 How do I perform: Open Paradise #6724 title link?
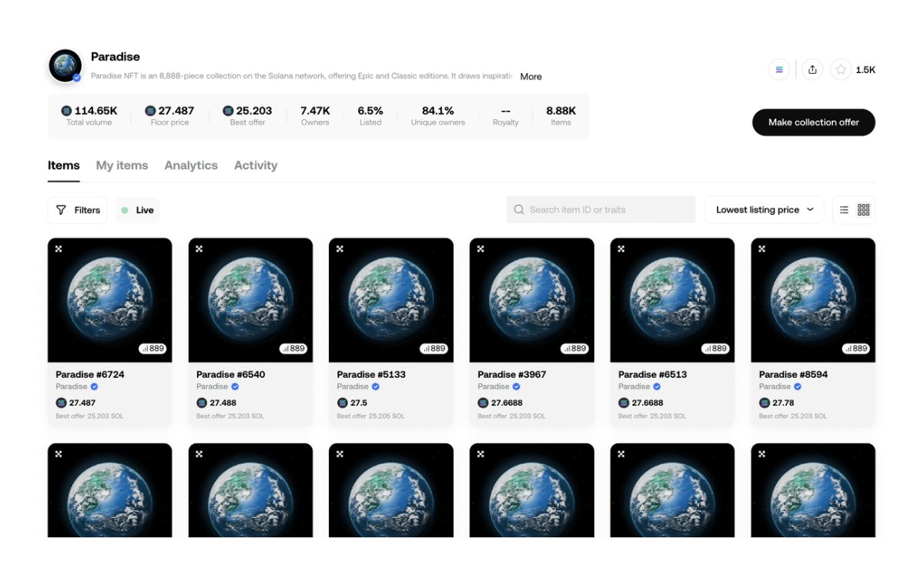pos(90,374)
